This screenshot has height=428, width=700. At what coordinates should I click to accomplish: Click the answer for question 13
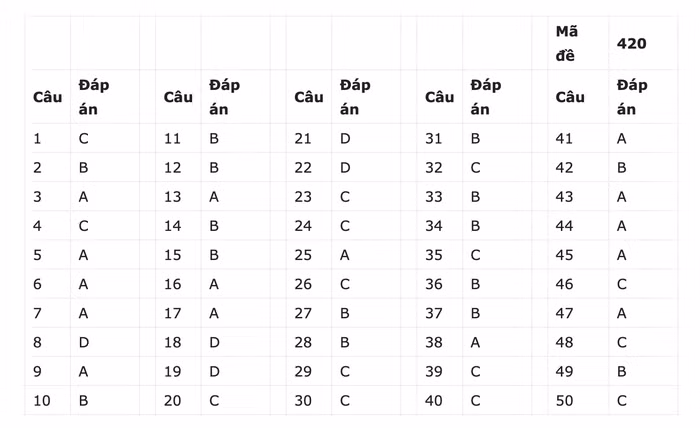214,197
